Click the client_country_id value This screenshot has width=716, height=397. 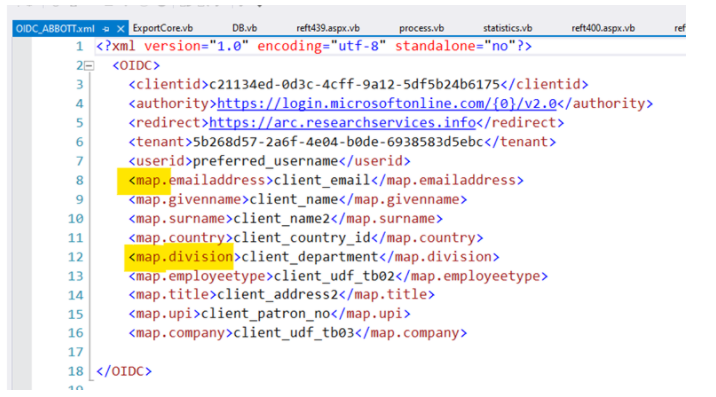pos(302,238)
